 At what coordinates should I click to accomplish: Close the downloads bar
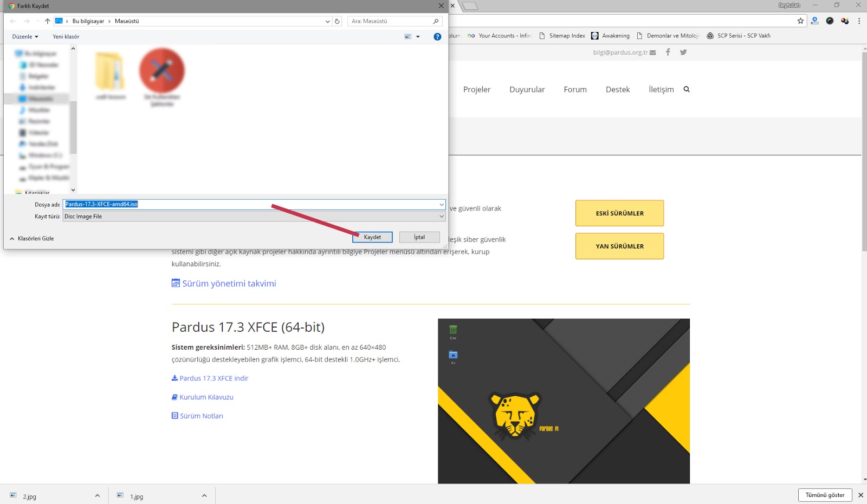(x=860, y=495)
